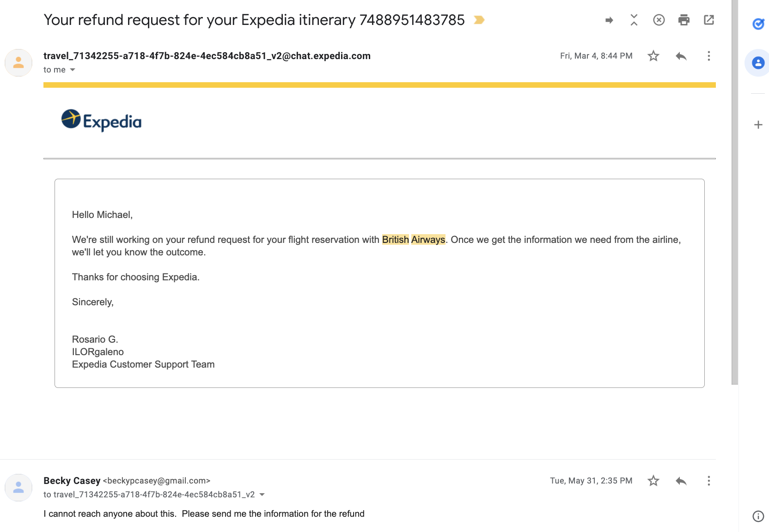
Task: Reply to Becky Casey's message
Action: (x=681, y=481)
